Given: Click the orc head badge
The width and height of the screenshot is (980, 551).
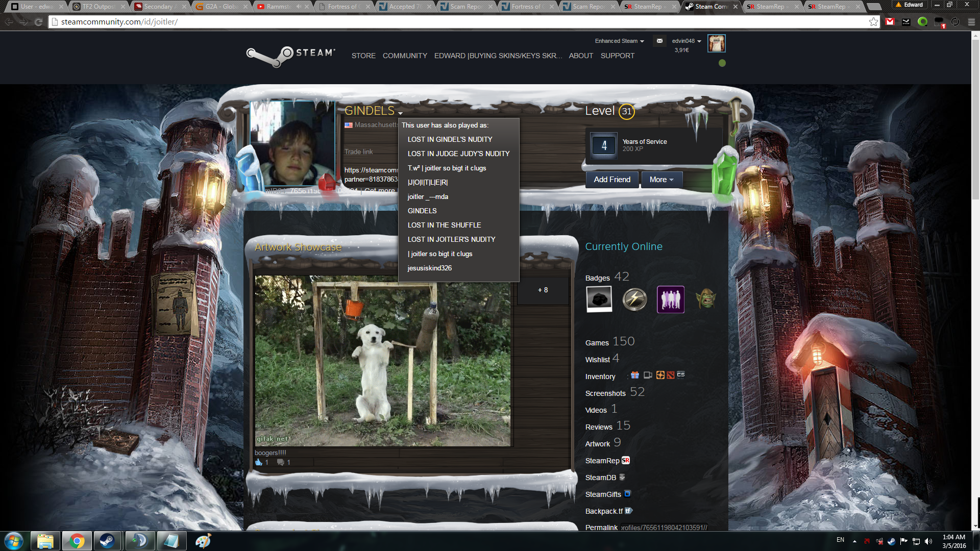Looking at the screenshot, I should coord(706,299).
